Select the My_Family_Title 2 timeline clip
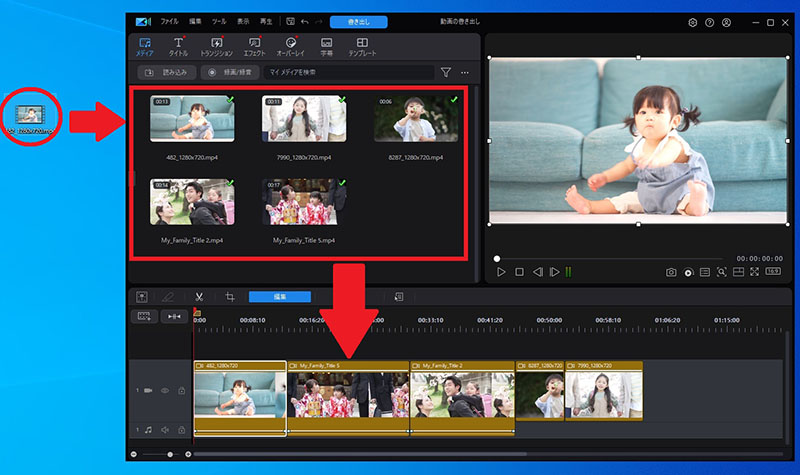 tap(462, 397)
